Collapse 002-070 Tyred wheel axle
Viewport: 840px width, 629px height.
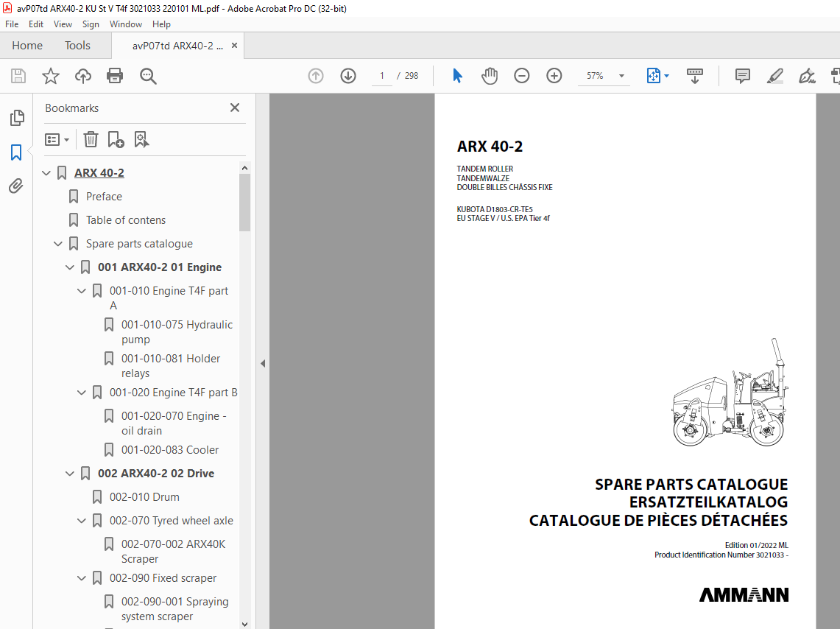(x=82, y=521)
